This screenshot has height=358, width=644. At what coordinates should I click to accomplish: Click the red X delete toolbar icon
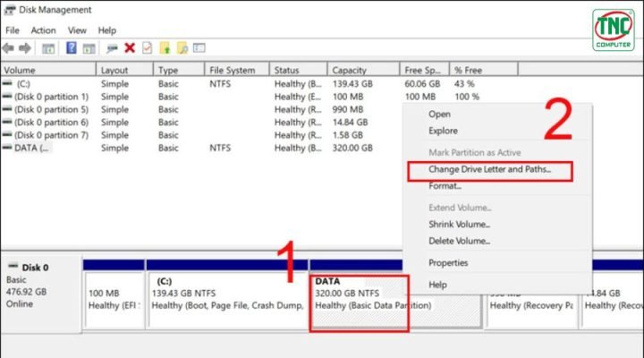click(130, 47)
